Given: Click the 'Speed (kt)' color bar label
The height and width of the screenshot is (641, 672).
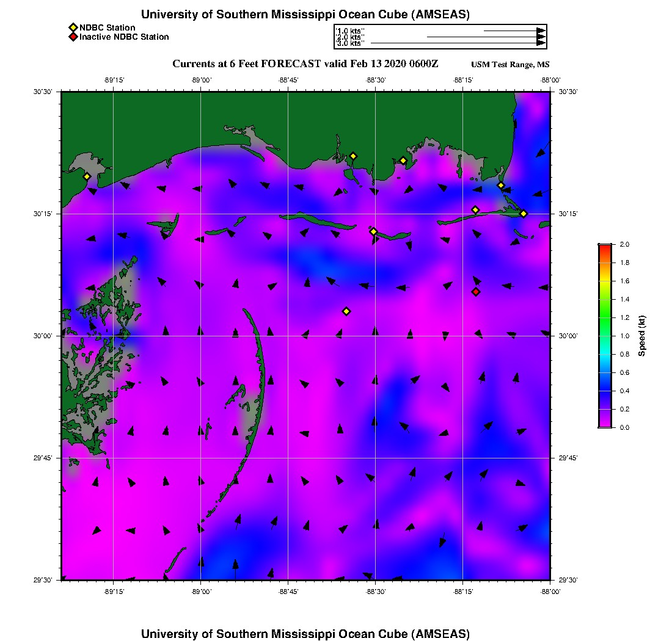Looking at the screenshot, I should [x=642, y=336].
